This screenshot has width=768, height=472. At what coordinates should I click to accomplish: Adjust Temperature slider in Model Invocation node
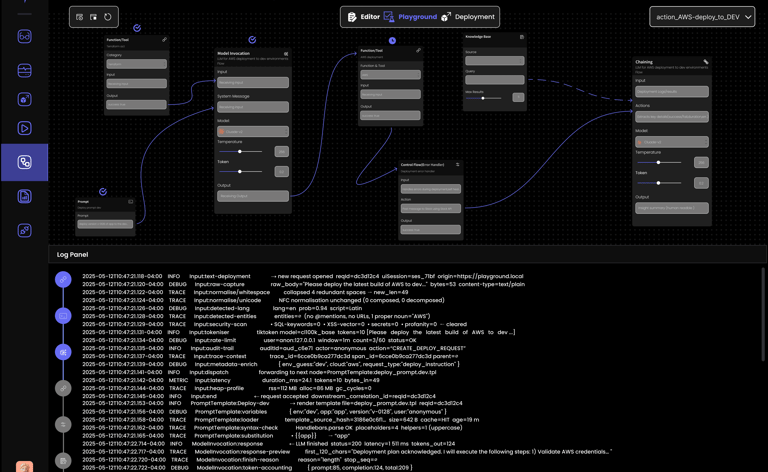[240, 151]
